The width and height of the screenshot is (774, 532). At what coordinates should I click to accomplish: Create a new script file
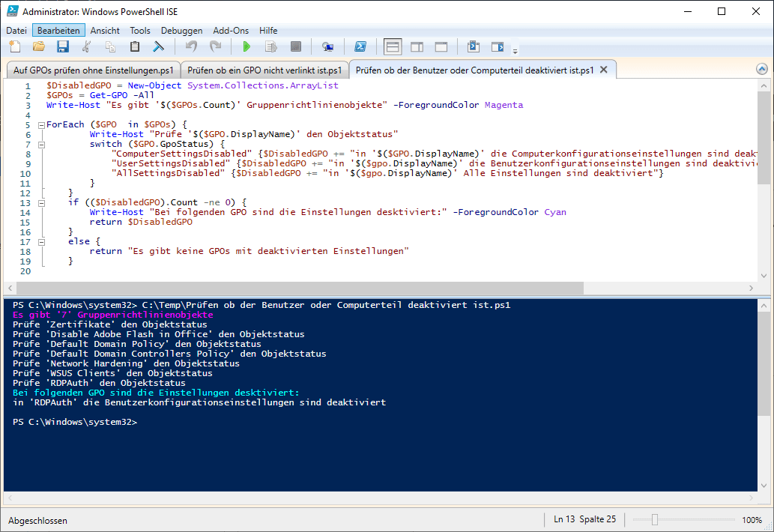pyautogui.click(x=15, y=47)
